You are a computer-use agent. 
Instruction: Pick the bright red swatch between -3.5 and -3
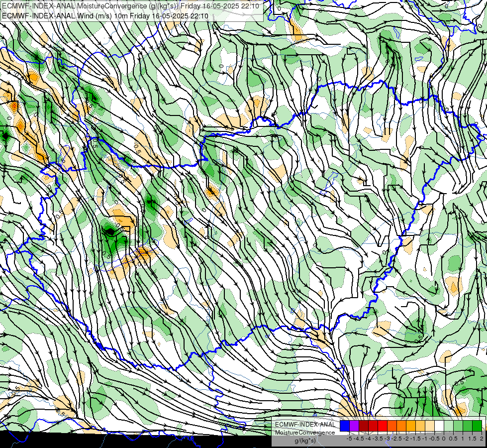[383, 426]
